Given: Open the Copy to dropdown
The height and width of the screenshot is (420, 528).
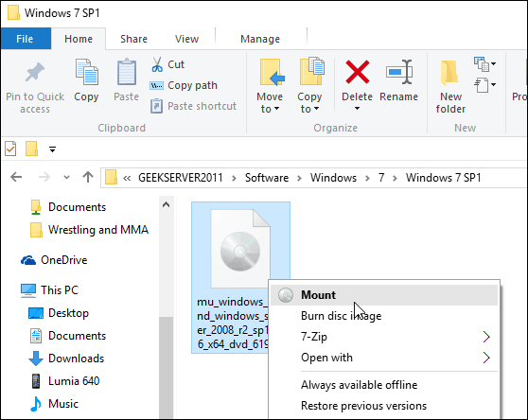Looking at the screenshot, I should point(309,86).
